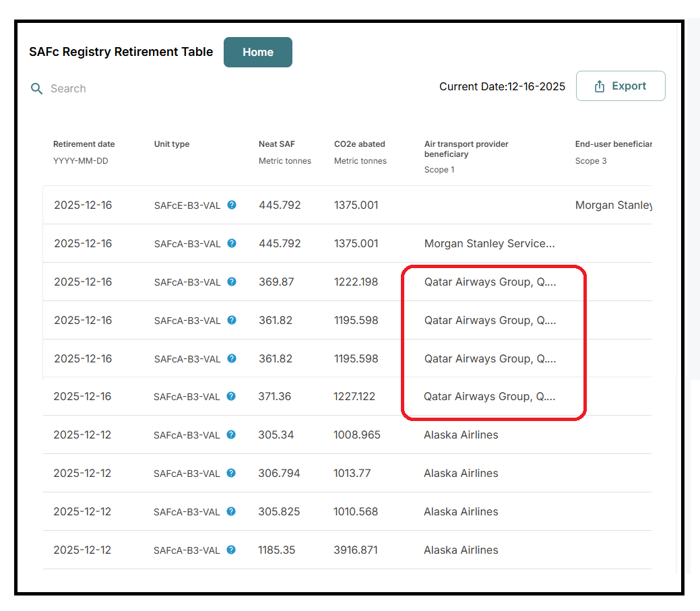Click Morgan Stanley end-user beneficiary cell
The image size is (700, 611).
click(613, 205)
